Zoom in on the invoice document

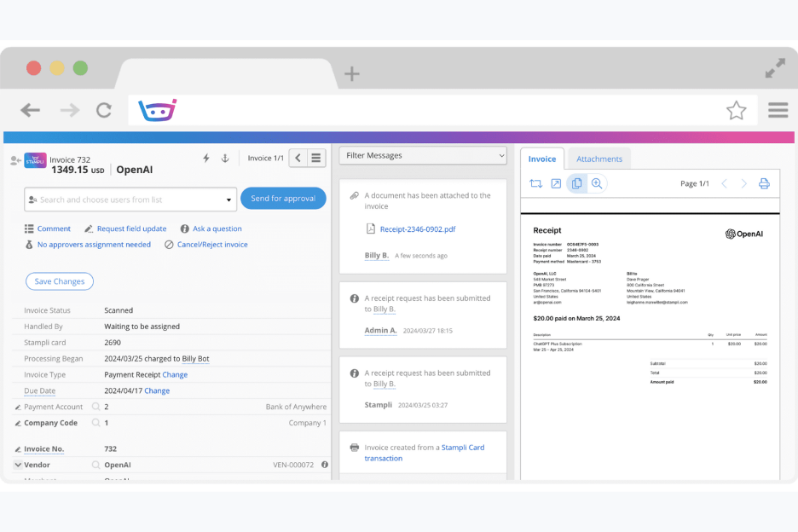click(597, 184)
